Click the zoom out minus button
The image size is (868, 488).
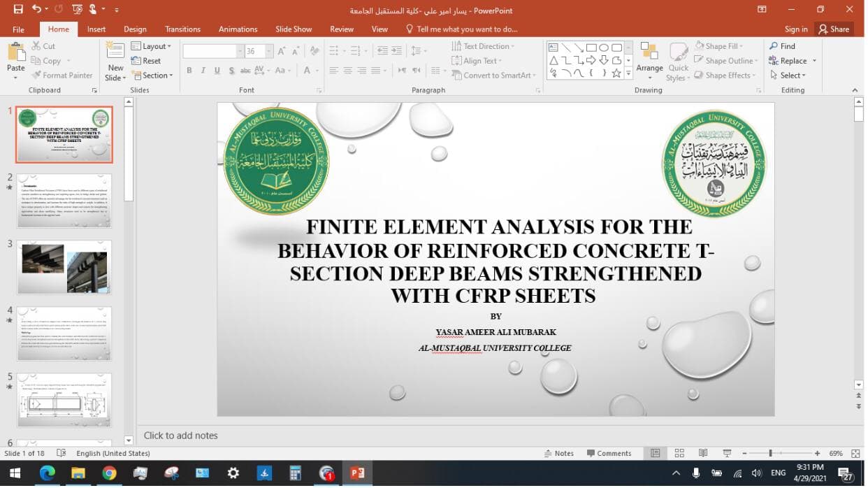745,453
